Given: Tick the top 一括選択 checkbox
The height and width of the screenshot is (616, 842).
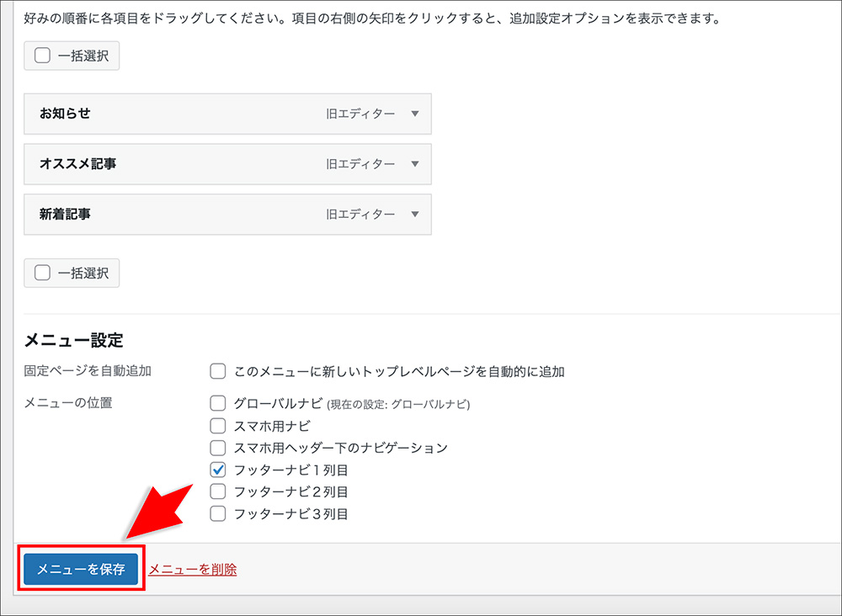Looking at the screenshot, I should (43, 56).
